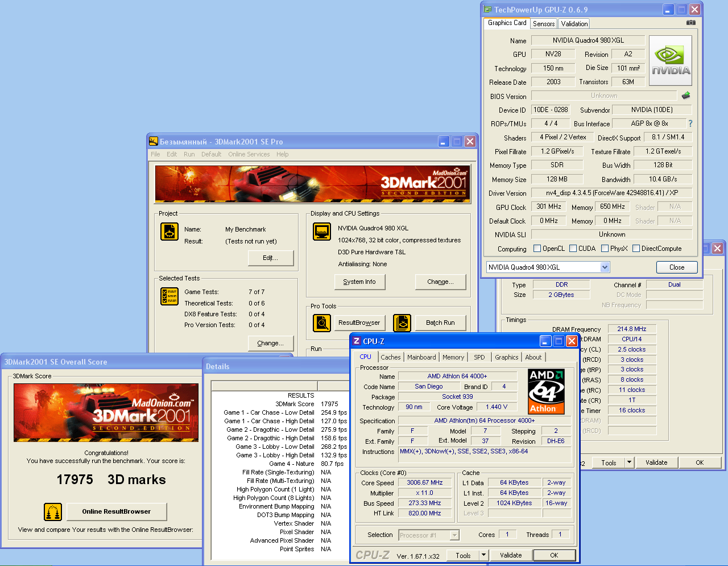Viewport: 728px width, 566px height.
Task: Click the Project section icon in 3DMark
Action: [169, 232]
